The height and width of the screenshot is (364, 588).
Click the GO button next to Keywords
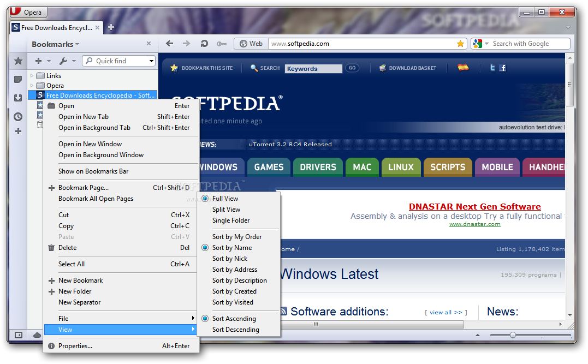click(352, 68)
